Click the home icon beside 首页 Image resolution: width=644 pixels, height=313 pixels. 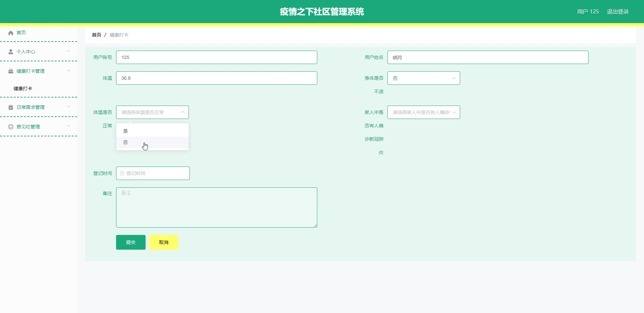[11, 33]
